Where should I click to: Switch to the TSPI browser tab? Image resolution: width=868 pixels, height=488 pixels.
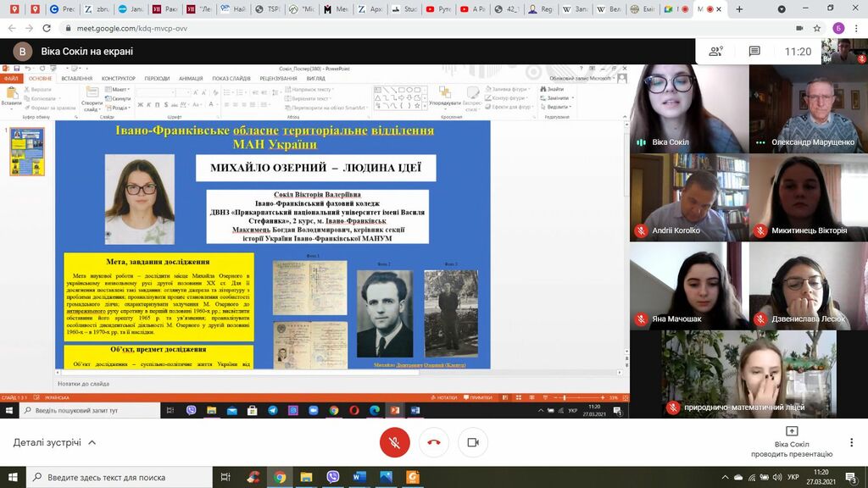pos(269,9)
